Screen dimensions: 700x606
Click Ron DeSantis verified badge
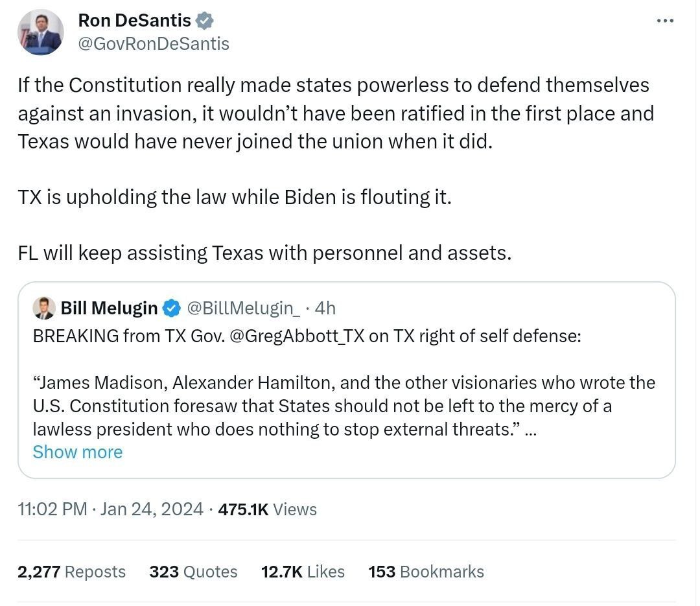click(x=205, y=21)
